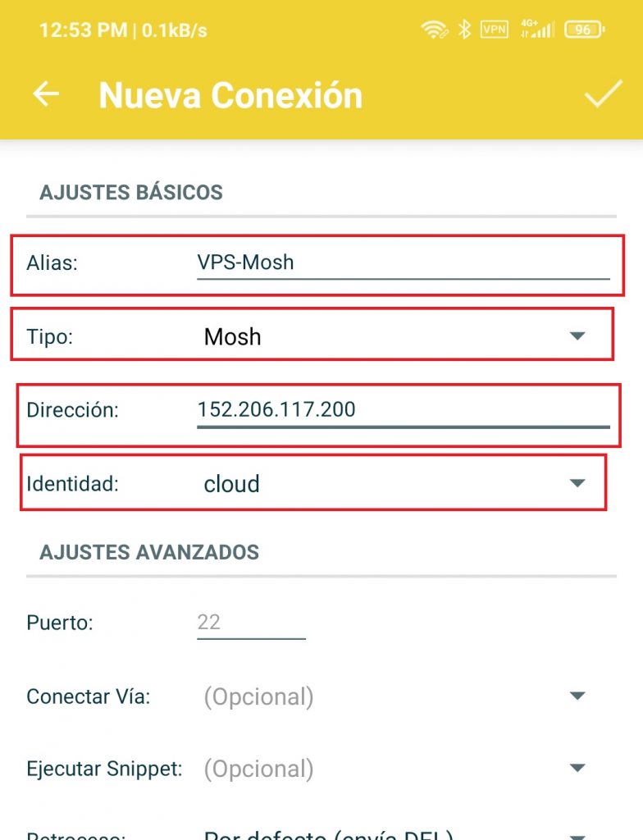This screenshot has height=840, width=643.
Task: Select the cloud identity value
Action: click(231, 484)
